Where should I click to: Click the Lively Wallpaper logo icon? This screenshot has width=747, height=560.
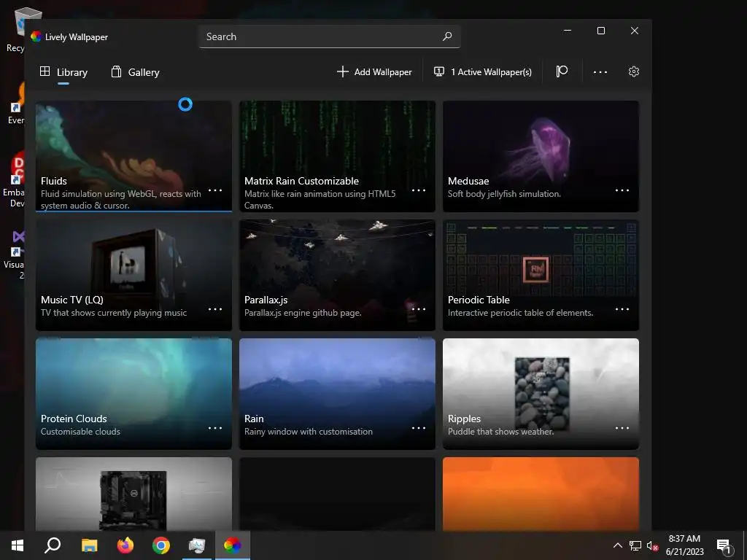pyautogui.click(x=36, y=36)
